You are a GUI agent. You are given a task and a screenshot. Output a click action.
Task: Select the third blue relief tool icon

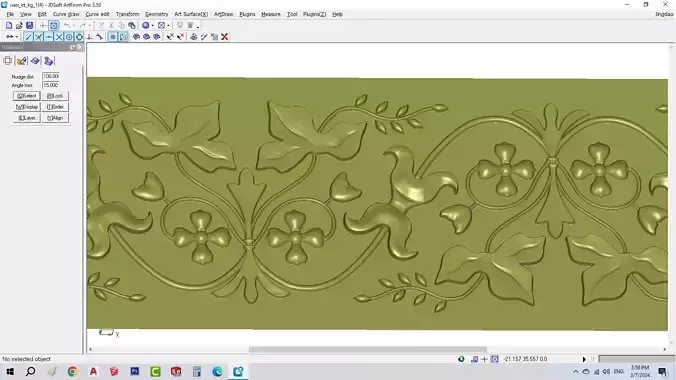click(157, 37)
